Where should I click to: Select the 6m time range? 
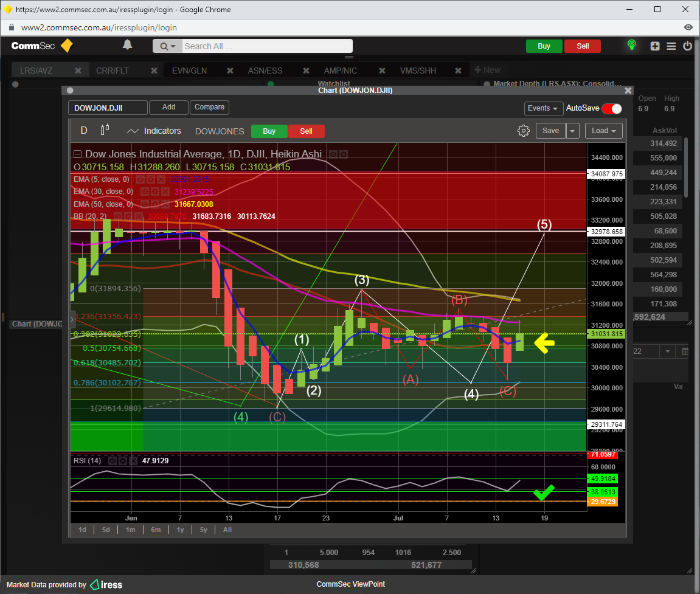point(156,530)
